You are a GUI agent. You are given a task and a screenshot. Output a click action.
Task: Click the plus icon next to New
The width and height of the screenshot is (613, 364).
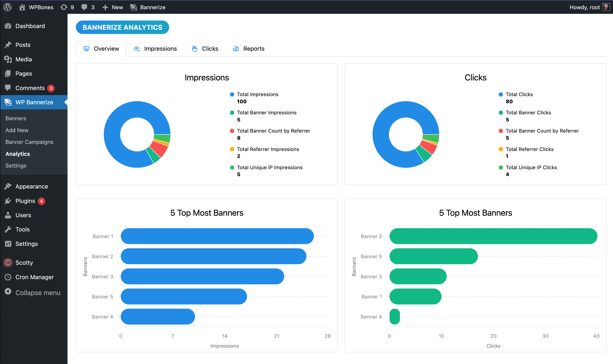[x=105, y=7]
